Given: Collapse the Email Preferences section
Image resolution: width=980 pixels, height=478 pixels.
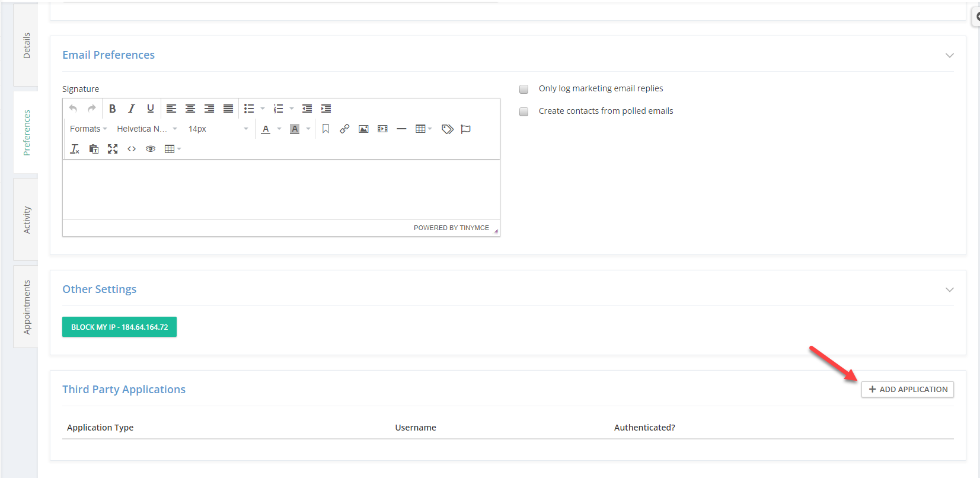Looking at the screenshot, I should [x=950, y=55].
